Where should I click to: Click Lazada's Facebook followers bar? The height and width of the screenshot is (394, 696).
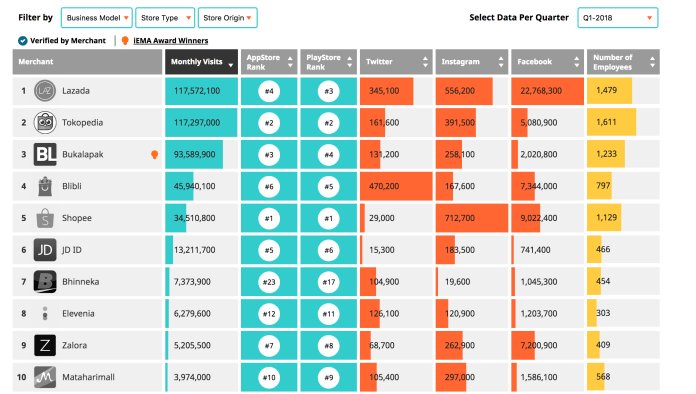coord(547,91)
